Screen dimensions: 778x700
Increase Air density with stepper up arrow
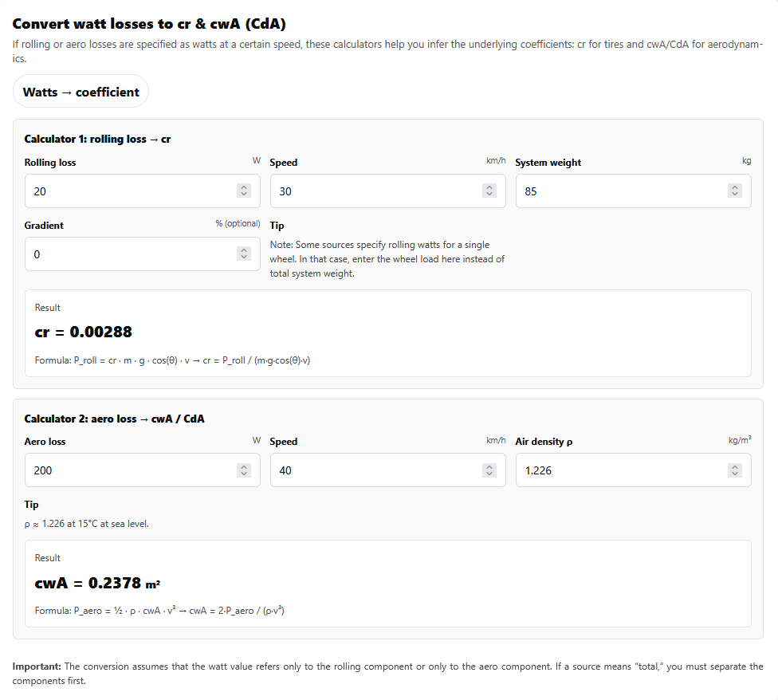pos(735,466)
